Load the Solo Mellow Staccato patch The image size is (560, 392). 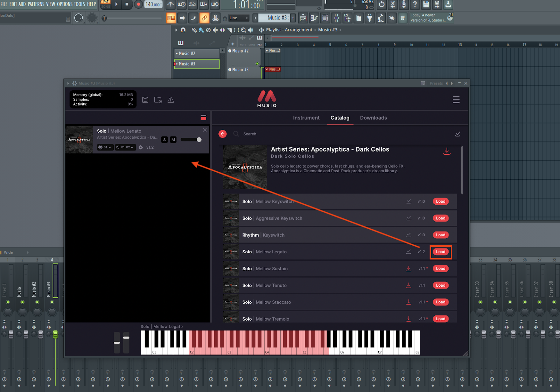(441, 302)
